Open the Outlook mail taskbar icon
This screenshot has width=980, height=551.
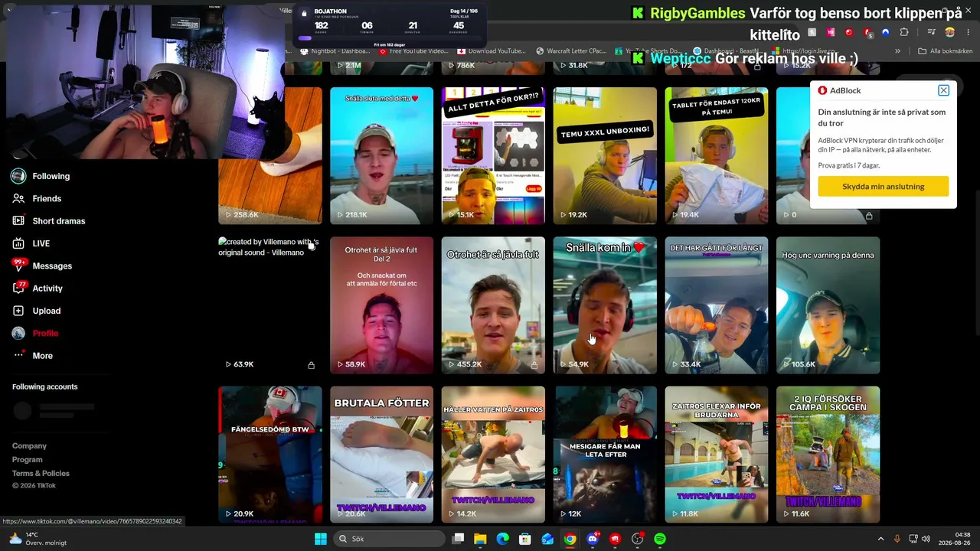547,539
